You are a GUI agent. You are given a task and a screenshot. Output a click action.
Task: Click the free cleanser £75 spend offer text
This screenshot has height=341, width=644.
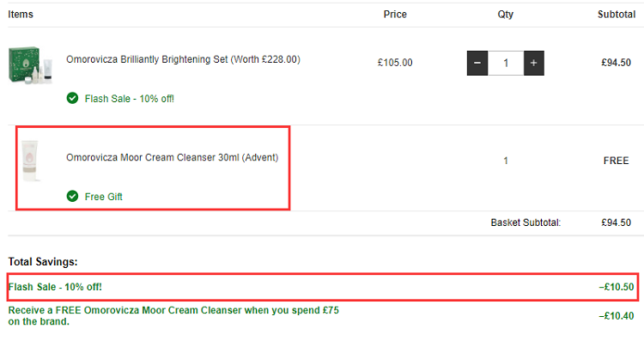(173, 315)
